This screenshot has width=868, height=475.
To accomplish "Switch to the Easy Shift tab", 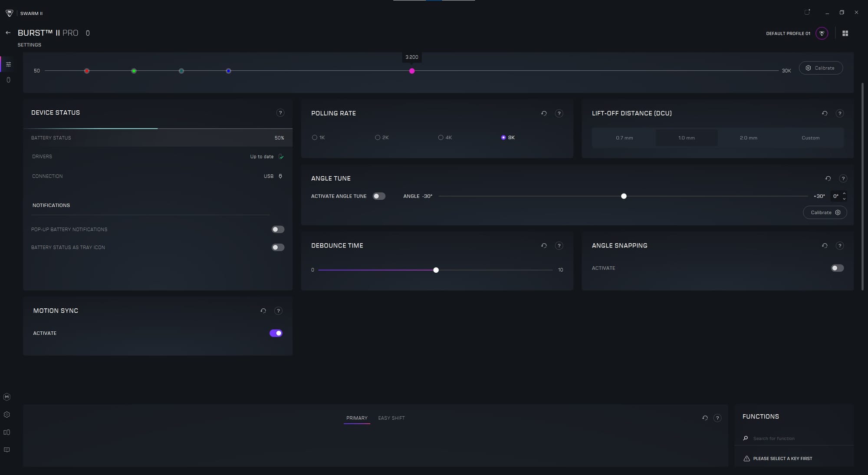I will 391,418.
